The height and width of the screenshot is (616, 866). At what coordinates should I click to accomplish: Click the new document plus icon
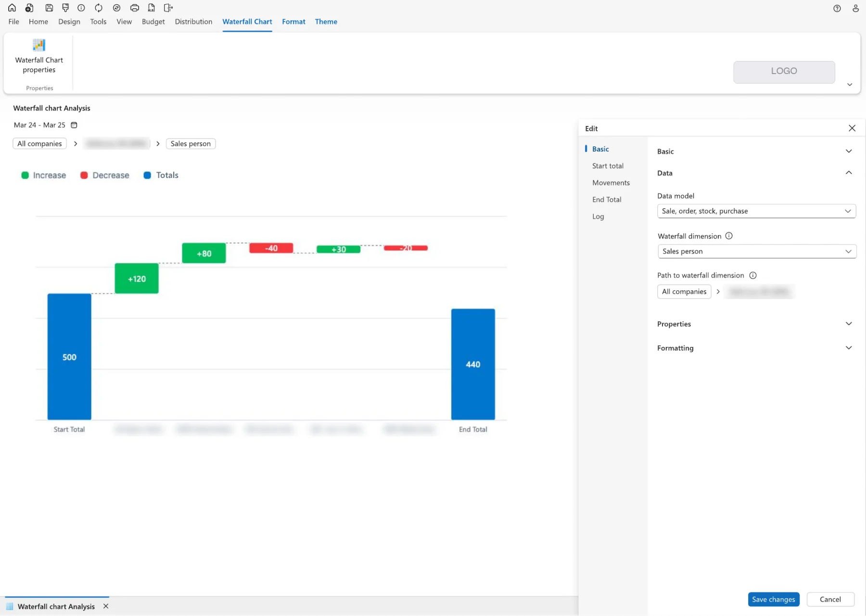[29, 8]
